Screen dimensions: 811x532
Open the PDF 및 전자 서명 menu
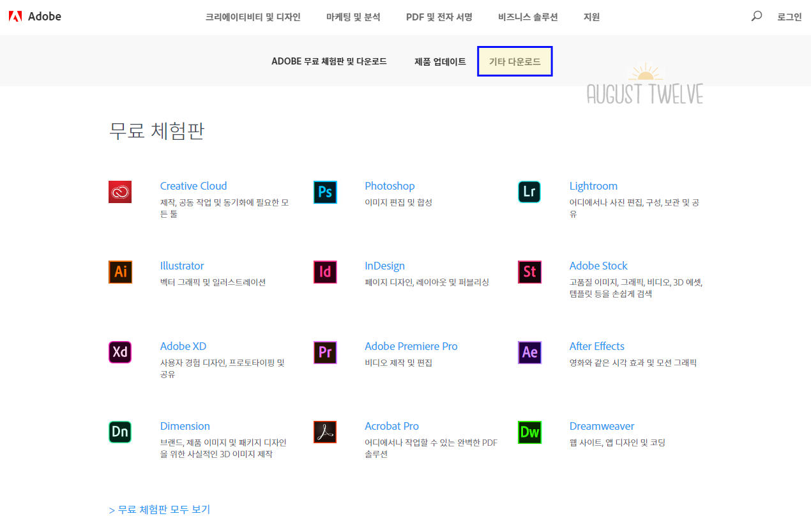tap(439, 17)
